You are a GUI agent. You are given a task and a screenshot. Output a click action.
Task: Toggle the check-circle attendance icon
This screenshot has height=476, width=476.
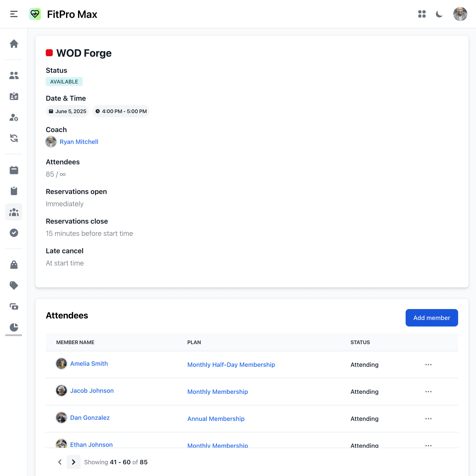click(14, 233)
